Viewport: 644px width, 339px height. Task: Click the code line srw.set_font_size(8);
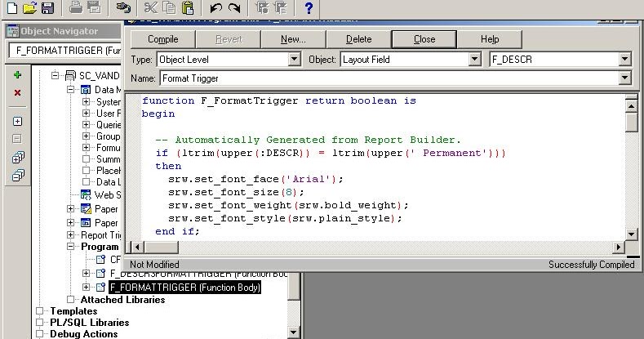[x=236, y=192]
